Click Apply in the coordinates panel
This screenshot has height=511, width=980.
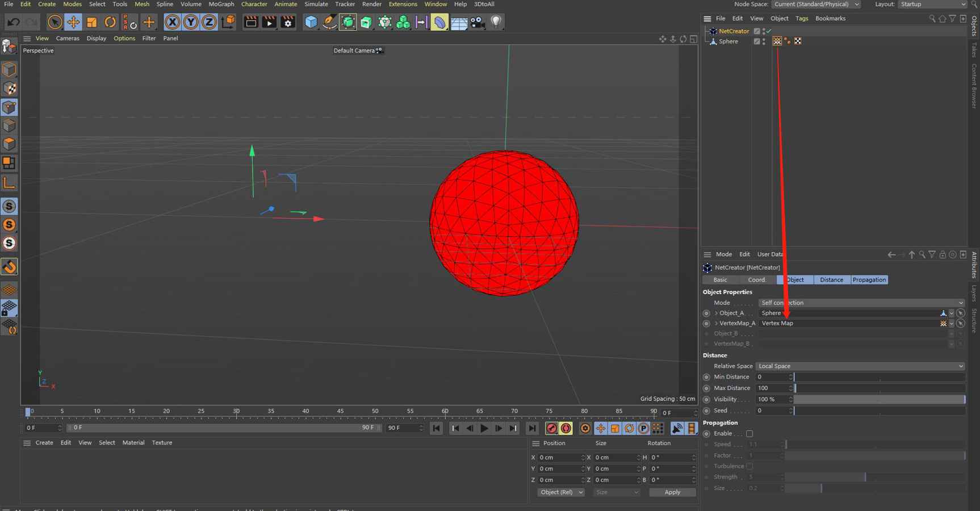pos(672,492)
